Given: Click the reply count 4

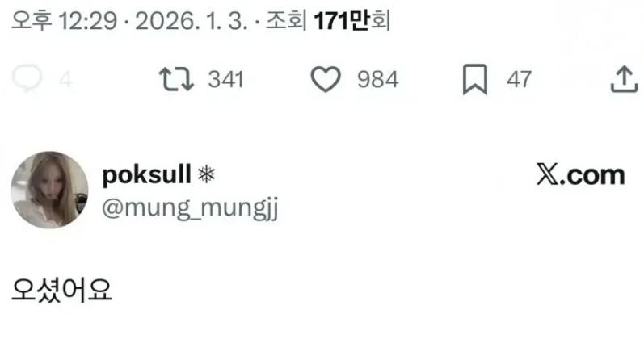Looking at the screenshot, I should pos(65,79).
